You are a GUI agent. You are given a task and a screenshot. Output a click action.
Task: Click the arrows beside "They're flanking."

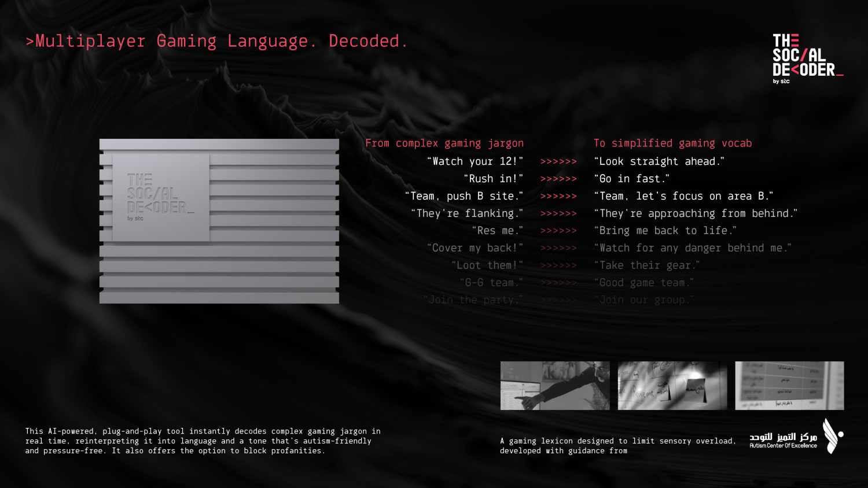pyautogui.click(x=558, y=214)
